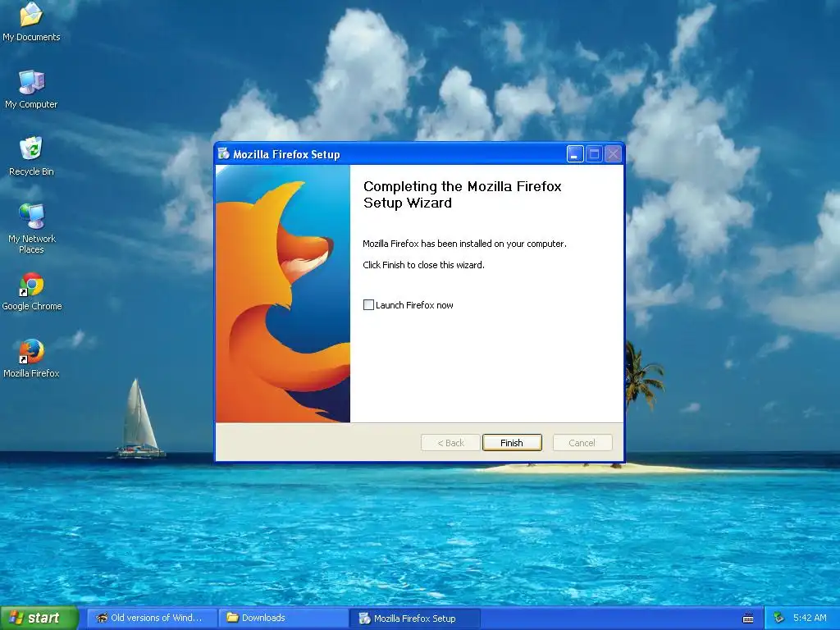
Task: Open the My Documents desktop icon
Action: click(x=31, y=21)
